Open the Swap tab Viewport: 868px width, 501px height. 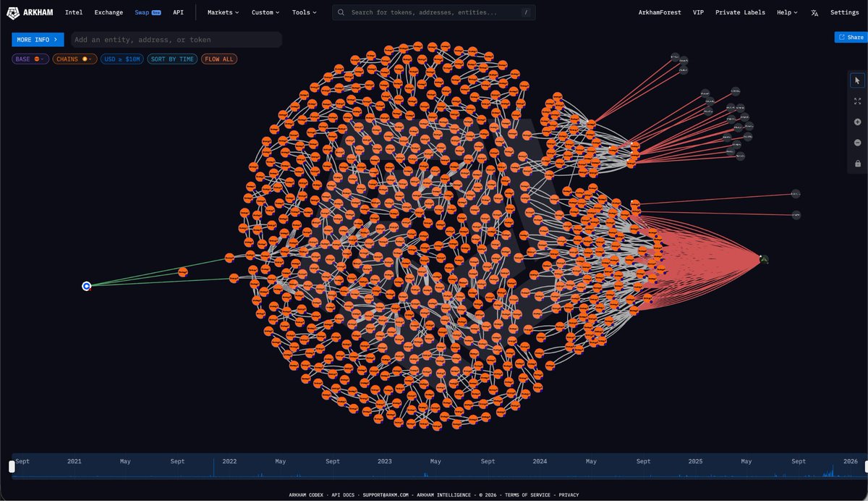148,12
